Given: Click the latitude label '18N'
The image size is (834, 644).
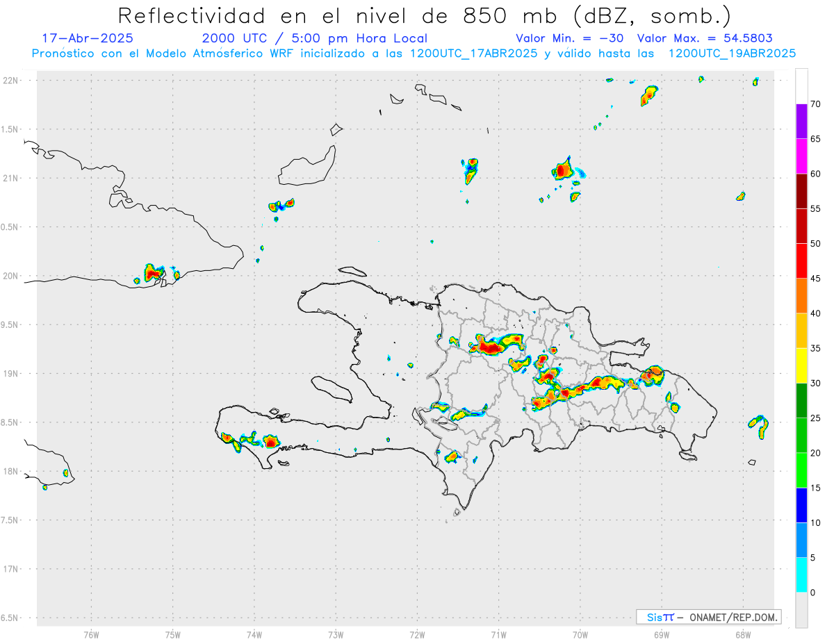Looking at the screenshot, I should (11, 472).
